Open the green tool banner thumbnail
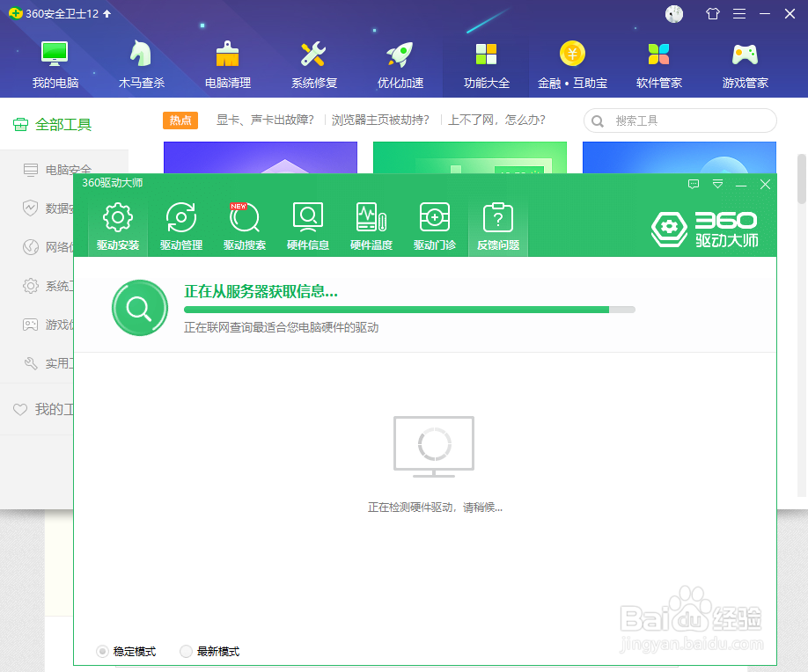 tap(469, 157)
